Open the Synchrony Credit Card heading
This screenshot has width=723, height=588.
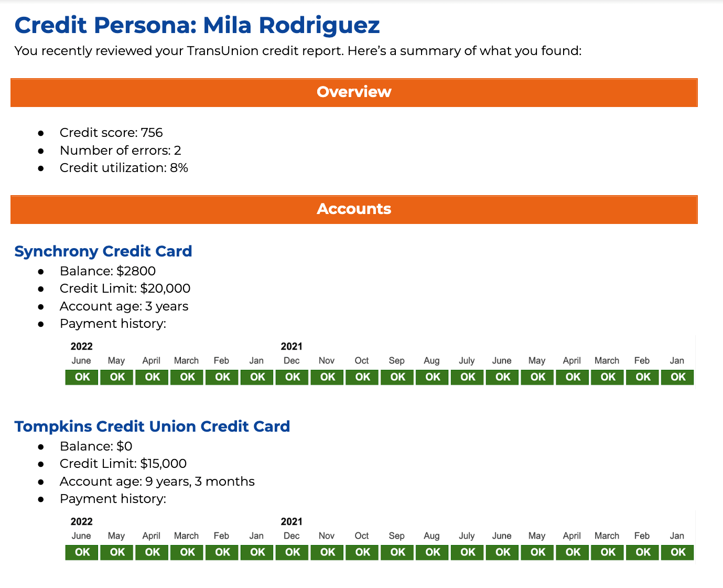103,251
